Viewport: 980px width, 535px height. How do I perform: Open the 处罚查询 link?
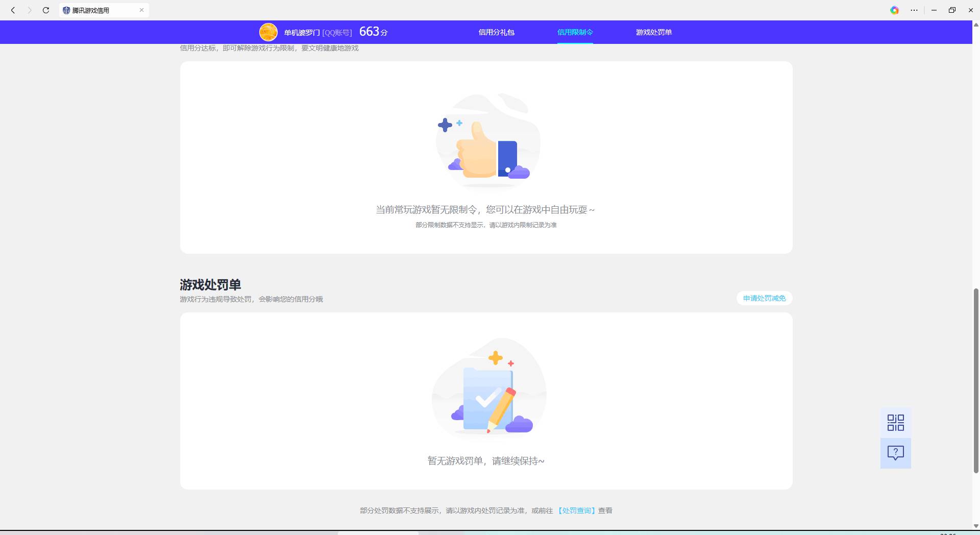click(576, 510)
